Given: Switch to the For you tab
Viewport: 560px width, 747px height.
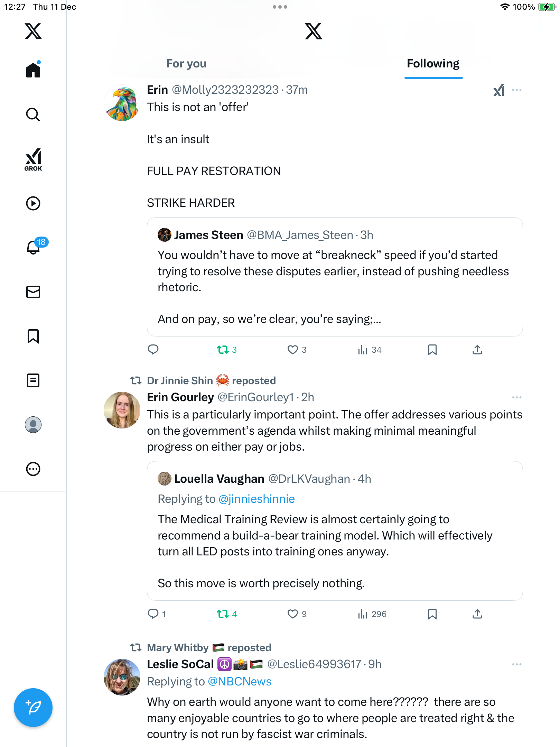Looking at the screenshot, I should [186, 64].
